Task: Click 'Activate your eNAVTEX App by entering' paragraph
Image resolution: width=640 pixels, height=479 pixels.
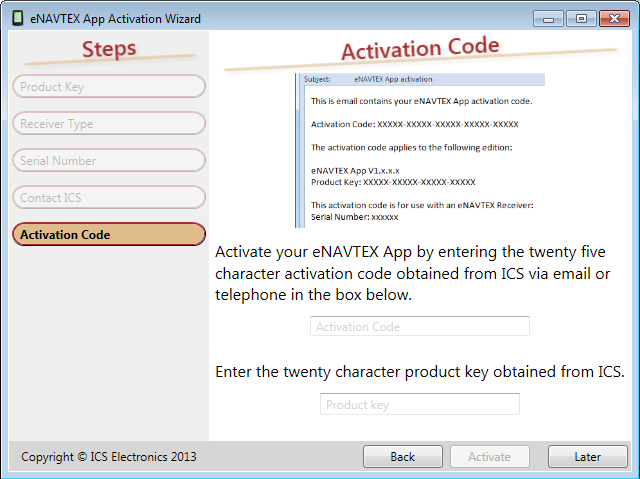Action: (412, 273)
